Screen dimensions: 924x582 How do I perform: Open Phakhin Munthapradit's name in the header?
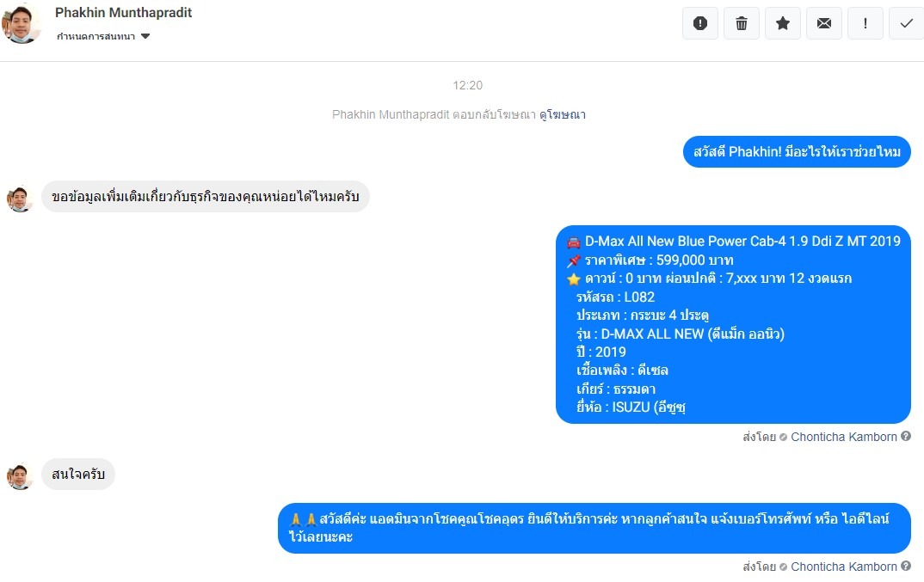[x=123, y=12]
